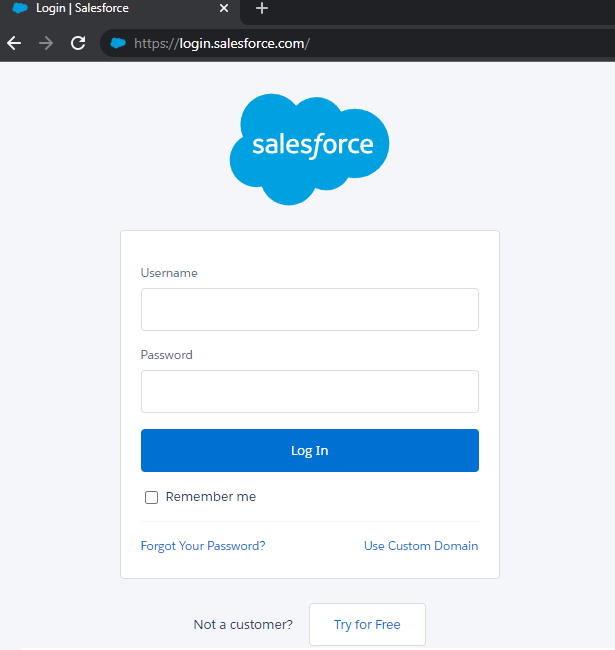615x650 pixels.
Task: Follow the Use Custom Domain link
Action: (421, 546)
